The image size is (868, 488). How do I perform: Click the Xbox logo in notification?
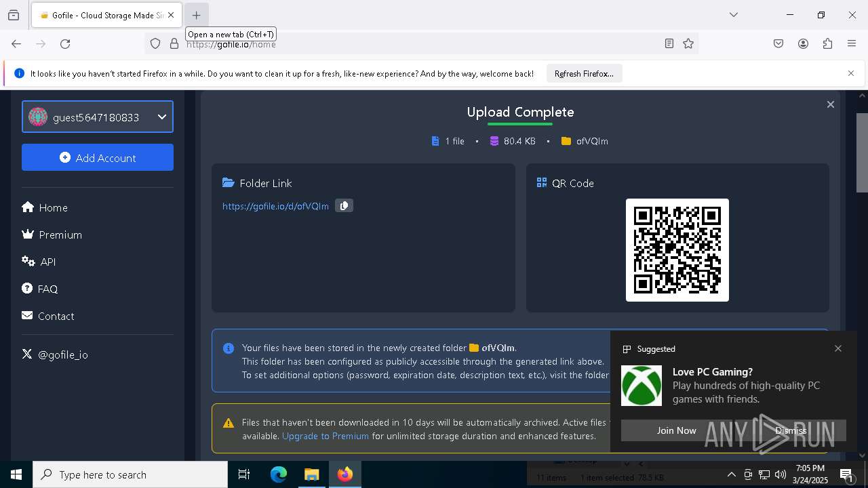[642, 386]
